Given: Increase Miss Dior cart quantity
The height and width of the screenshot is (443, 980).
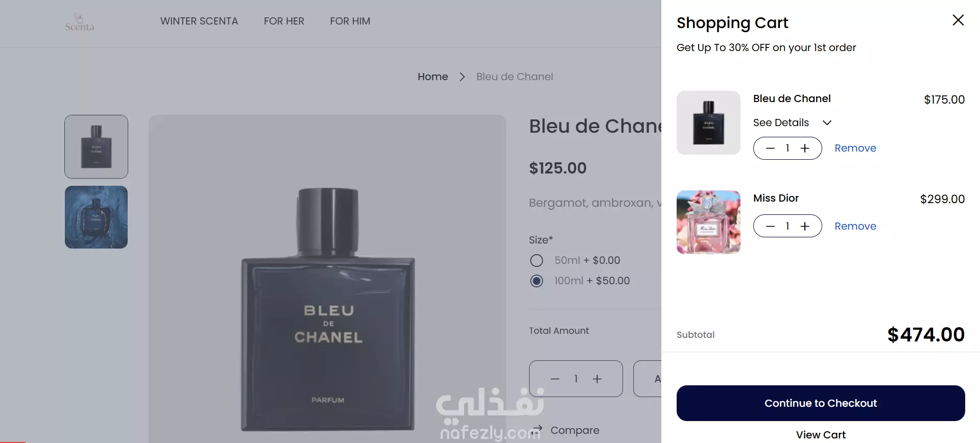Looking at the screenshot, I should pos(805,226).
